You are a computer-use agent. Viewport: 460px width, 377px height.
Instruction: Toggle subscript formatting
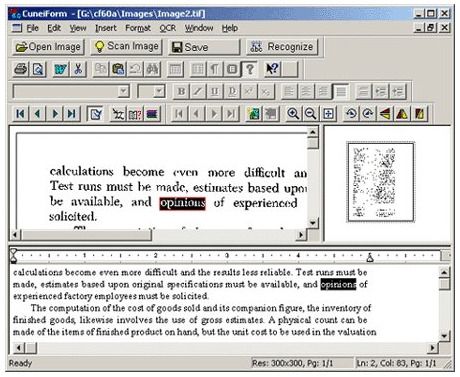(266, 91)
